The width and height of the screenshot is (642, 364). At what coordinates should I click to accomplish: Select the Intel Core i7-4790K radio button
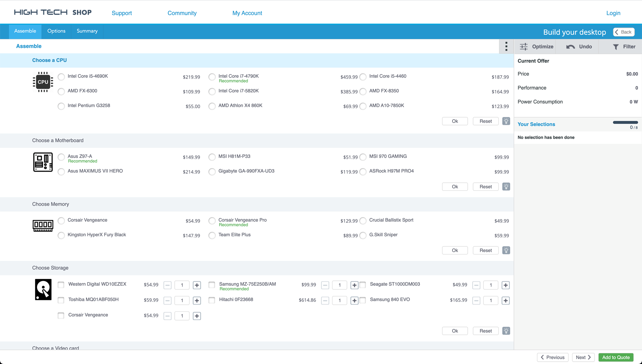(x=212, y=77)
